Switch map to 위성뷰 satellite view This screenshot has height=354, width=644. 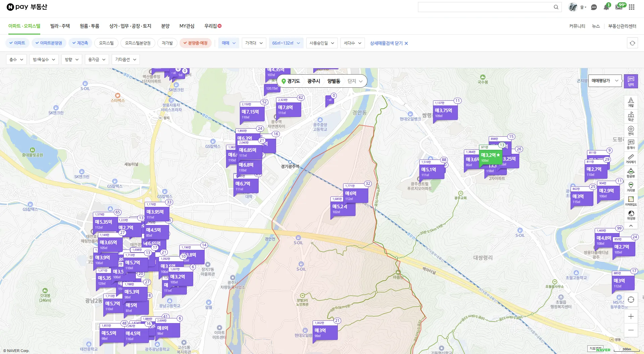(631, 215)
